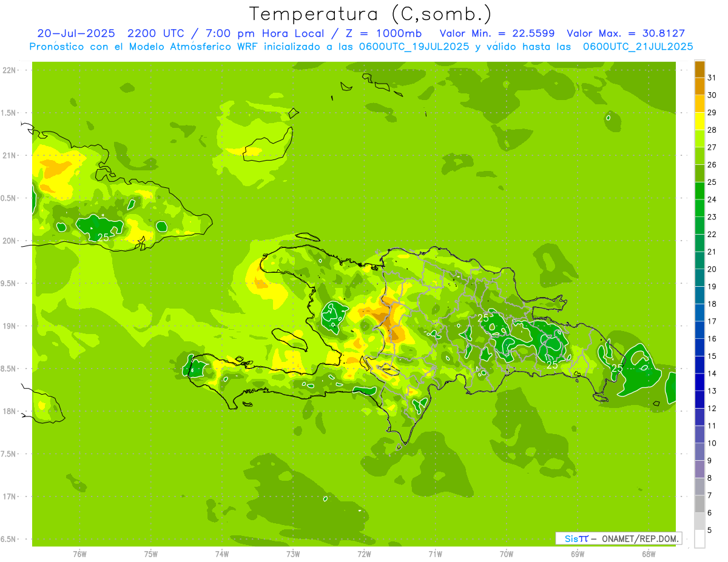
Task: Click the '19N' latitude axis label
Action: (x=10, y=326)
